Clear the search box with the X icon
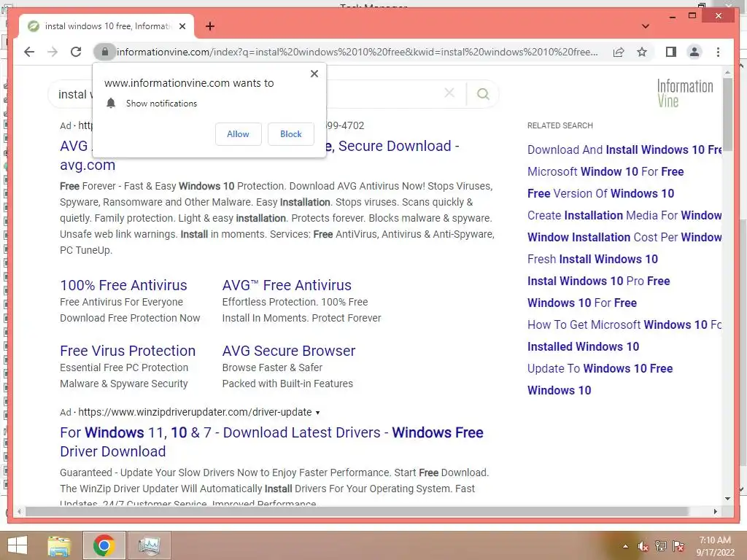 click(449, 93)
